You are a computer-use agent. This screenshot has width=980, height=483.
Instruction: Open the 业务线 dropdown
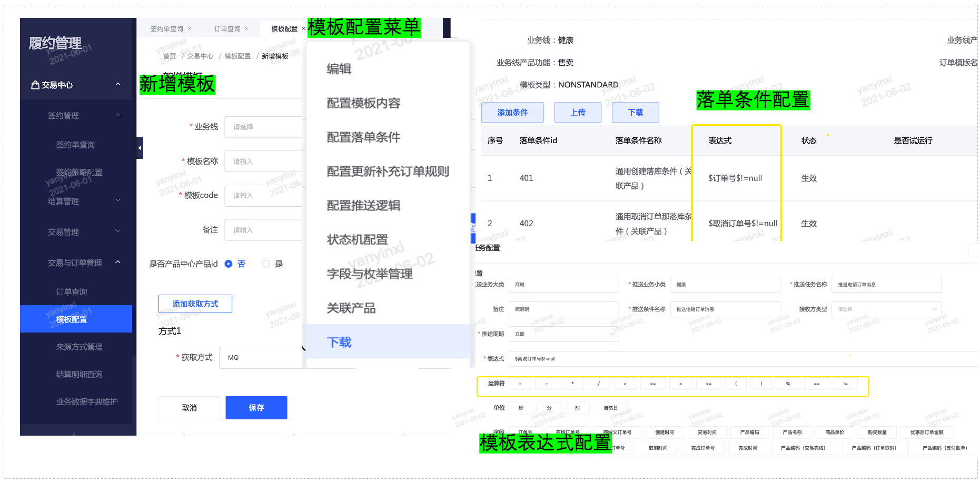pyautogui.click(x=263, y=127)
